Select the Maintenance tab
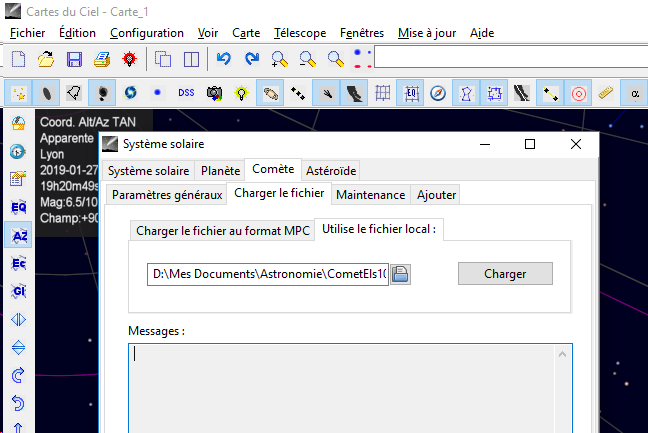The image size is (648, 433). 370,194
